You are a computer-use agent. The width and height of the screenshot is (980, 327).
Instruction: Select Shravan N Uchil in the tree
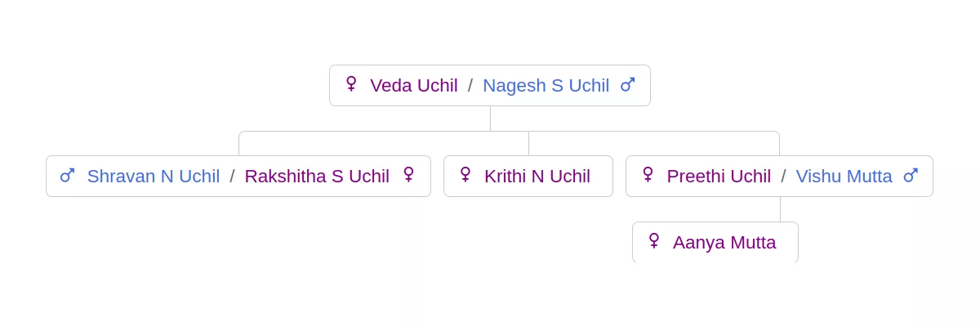click(x=154, y=176)
